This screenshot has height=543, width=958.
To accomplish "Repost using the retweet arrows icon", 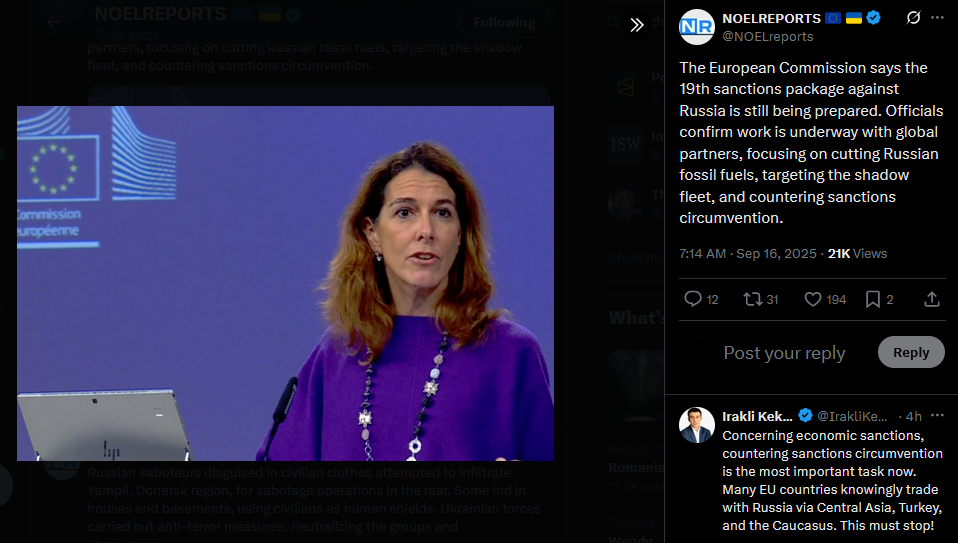I will pyautogui.click(x=753, y=299).
